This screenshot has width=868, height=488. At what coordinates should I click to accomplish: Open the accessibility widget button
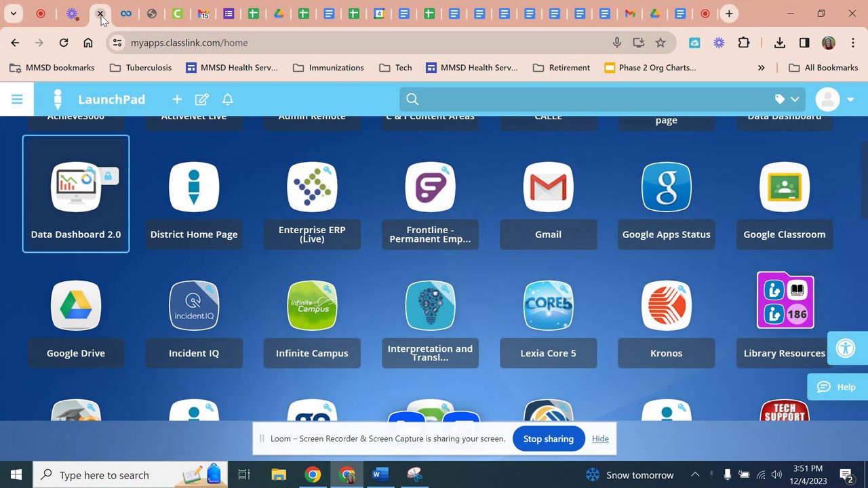pyautogui.click(x=846, y=348)
